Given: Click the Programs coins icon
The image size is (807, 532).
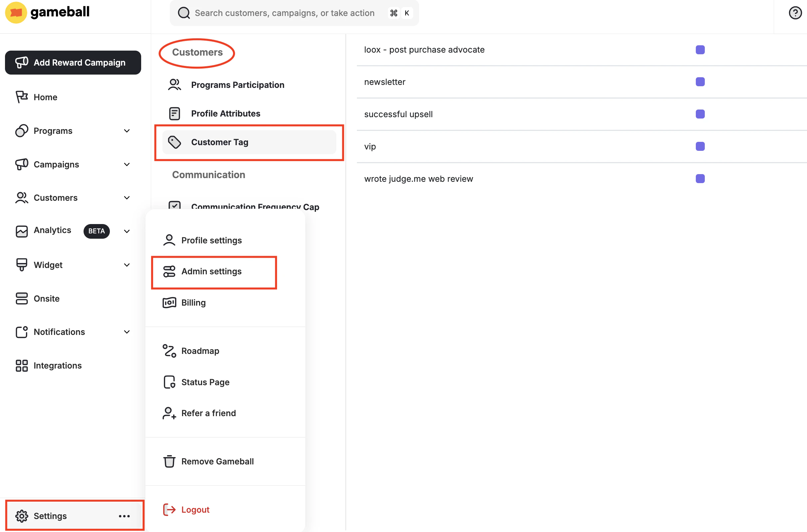Looking at the screenshot, I should click(22, 131).
